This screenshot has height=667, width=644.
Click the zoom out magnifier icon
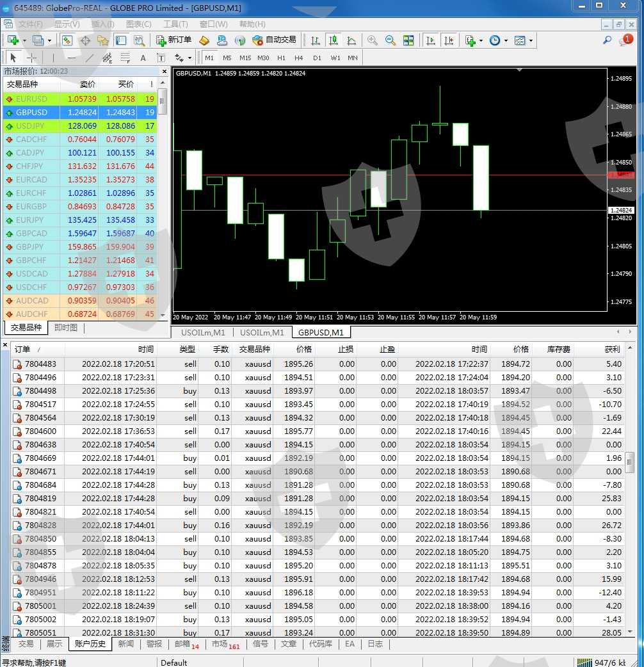pos(390,40)
